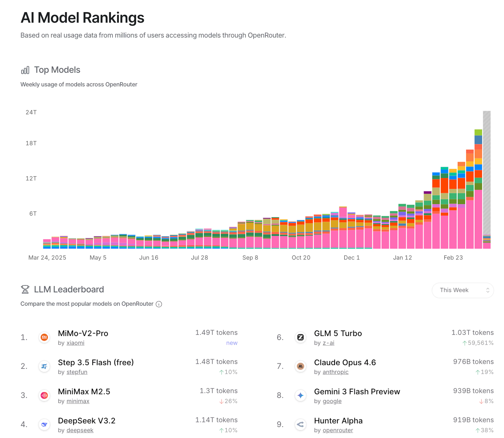Open the Hunter Alpha model link
Screen dimensions: 504x438
pos(338,421)
